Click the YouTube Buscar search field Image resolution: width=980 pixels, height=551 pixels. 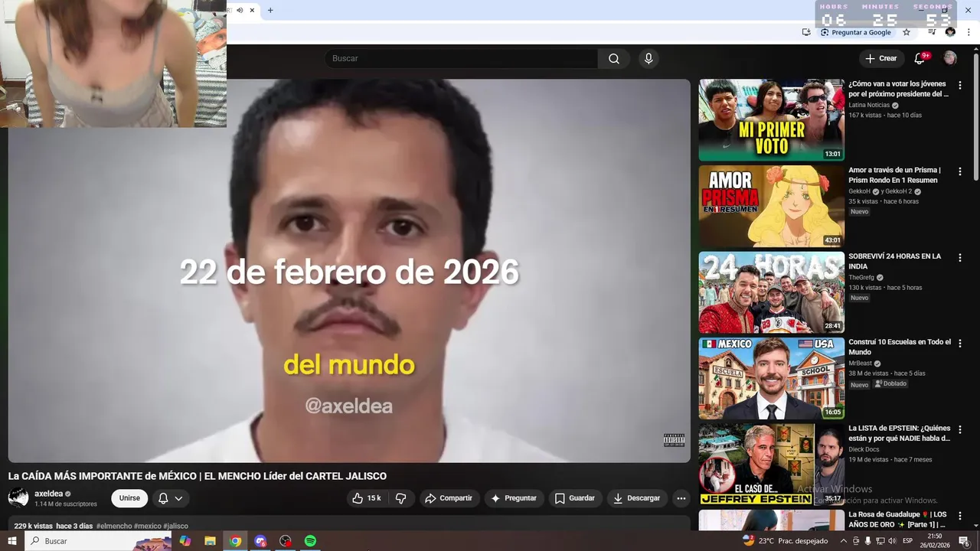coord(461,59)
